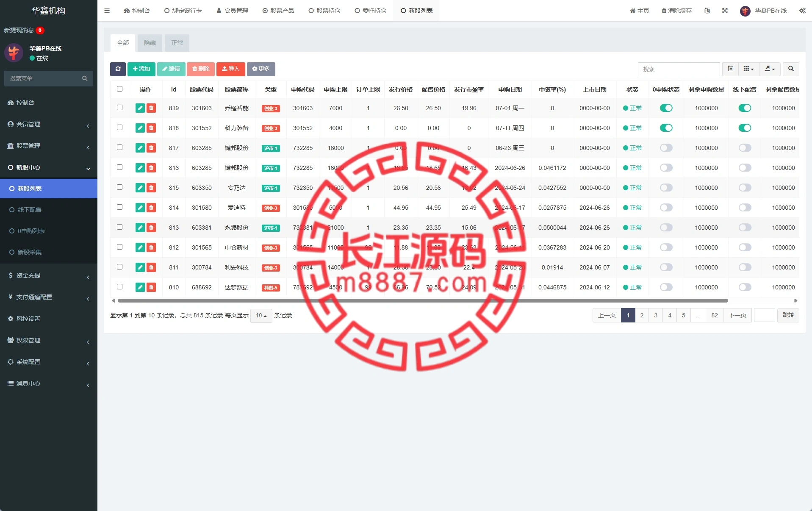Edit row 817 with green pencil icon
812x511 pixels.
140,148
